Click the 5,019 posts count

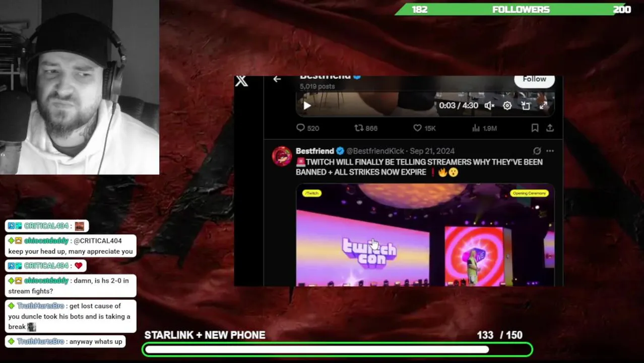(317, 86)
